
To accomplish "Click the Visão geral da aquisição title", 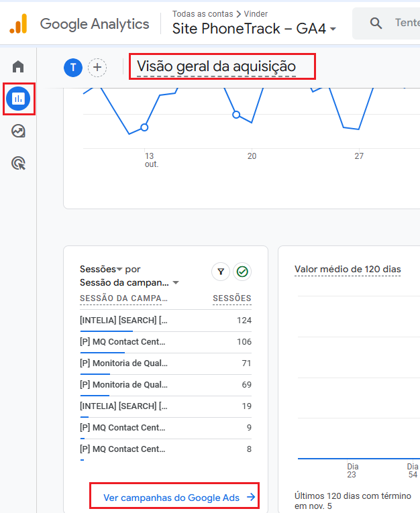I will pos(217,66).
